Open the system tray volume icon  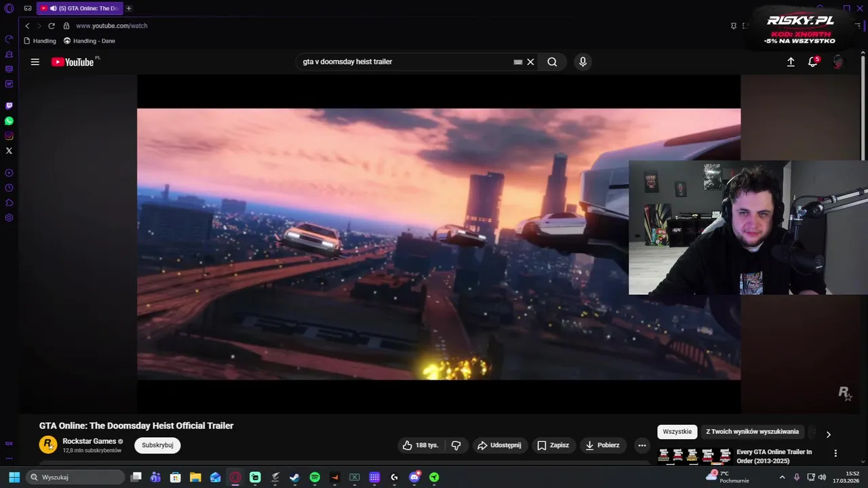click(822, 477)
